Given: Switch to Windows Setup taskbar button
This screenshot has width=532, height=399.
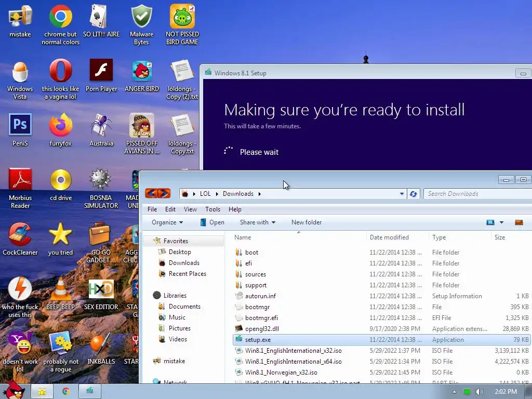Looking at the screenshot, I should point(89,391).
